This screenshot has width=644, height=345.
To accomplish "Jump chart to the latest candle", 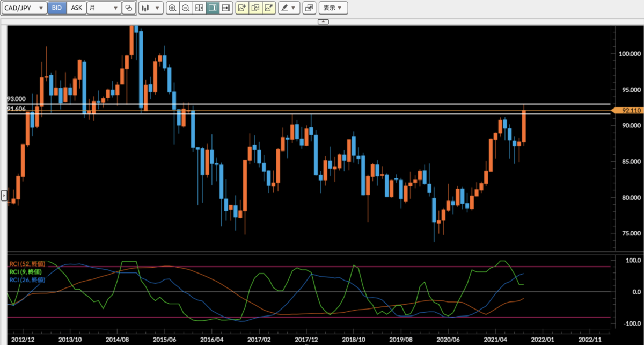I will 225,8.
